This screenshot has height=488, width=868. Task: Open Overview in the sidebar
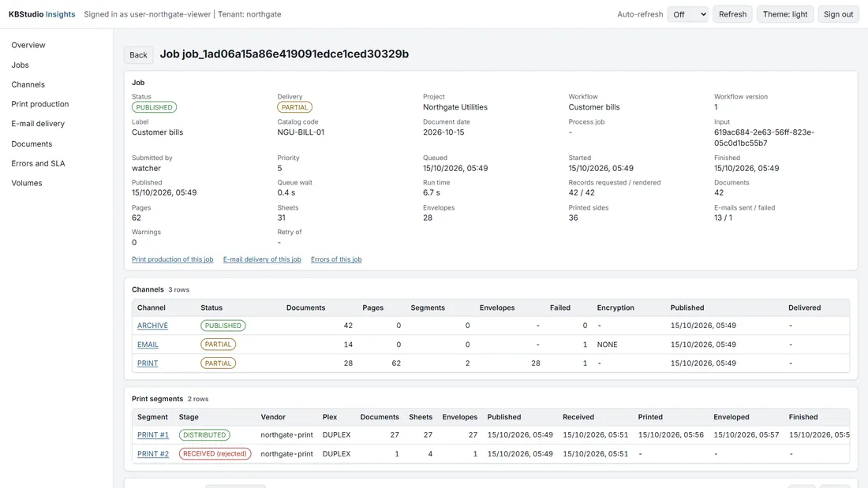(x=28, y=45)
